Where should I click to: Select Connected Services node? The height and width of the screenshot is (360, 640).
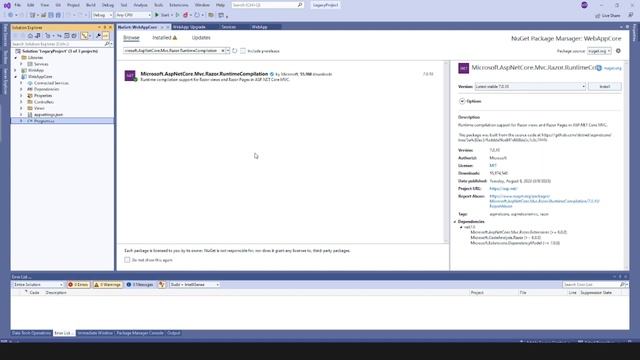(51, 83)
